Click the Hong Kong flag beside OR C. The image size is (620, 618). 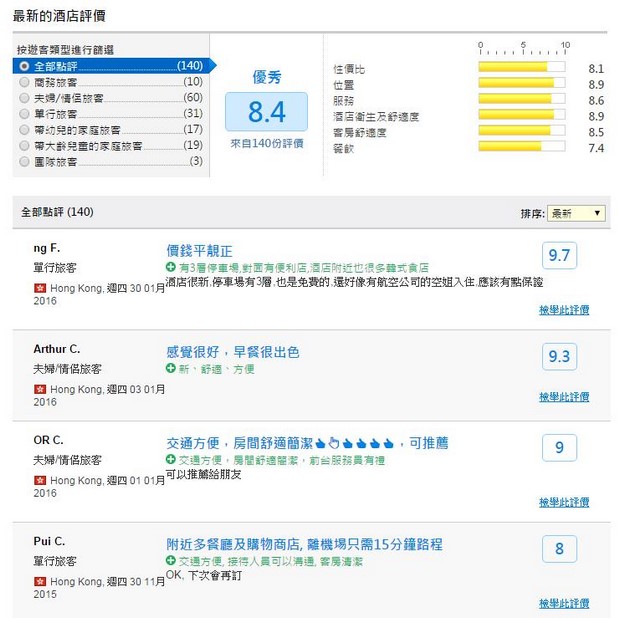[40, 480]
